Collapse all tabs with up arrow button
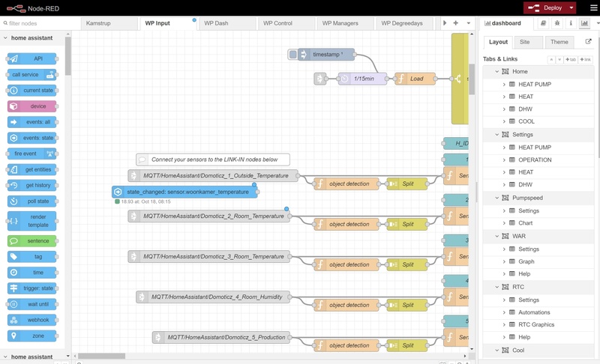Viewport: 600px width, 364px height. (x=551, y=60)
